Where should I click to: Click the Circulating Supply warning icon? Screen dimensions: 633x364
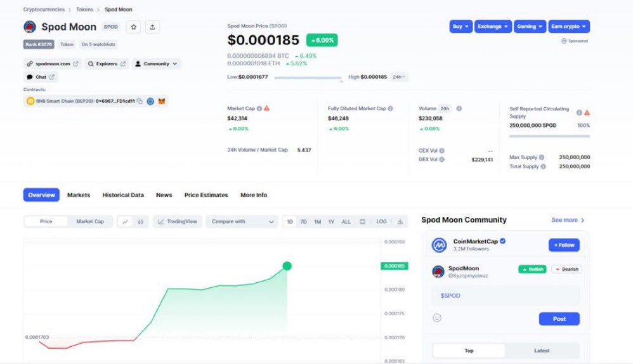coord(587,113)
